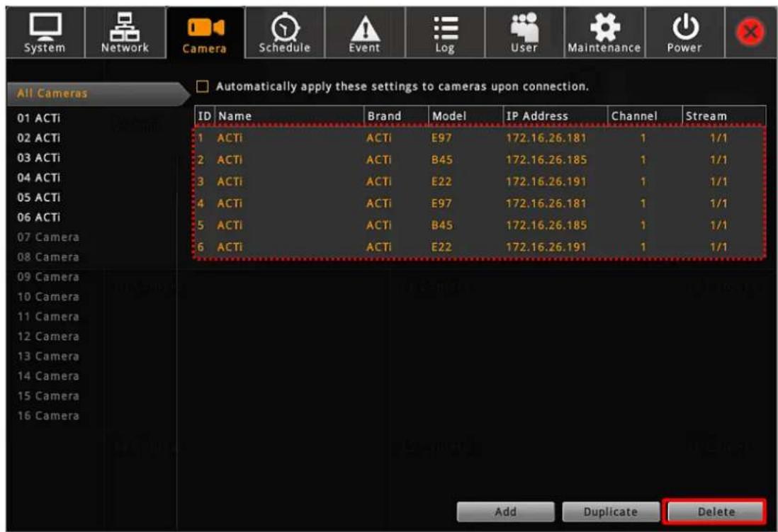Viewport: 778px width, 532px height.
Task: Click IP 172.16.26.191 in row 6
Action: tap(546, 247)
